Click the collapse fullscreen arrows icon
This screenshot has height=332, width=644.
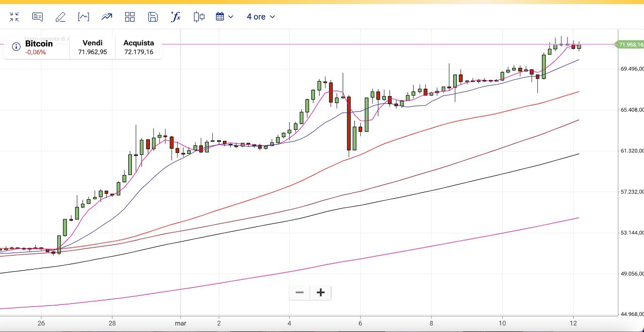point(14,17)
